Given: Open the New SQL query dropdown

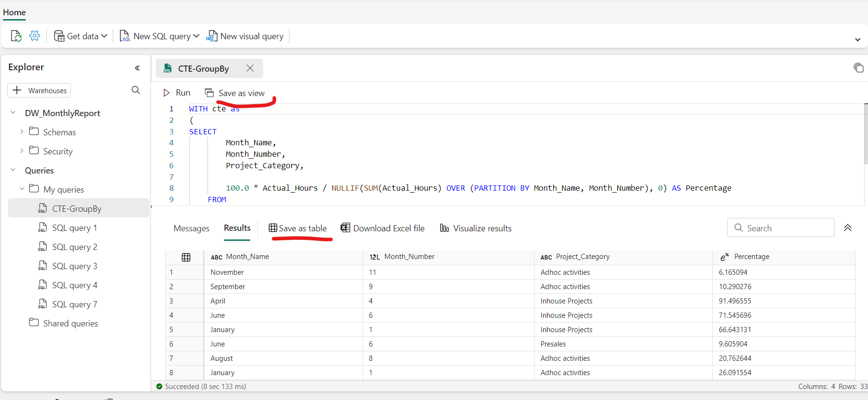Looking at the screenshot, I should (160, 36).
